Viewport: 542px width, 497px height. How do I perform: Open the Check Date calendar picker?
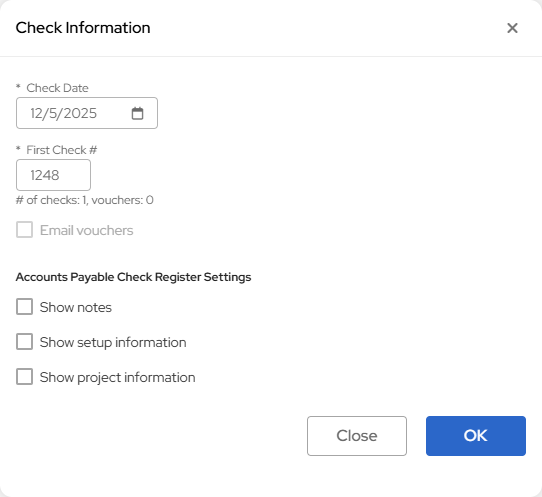click(137, 113)
